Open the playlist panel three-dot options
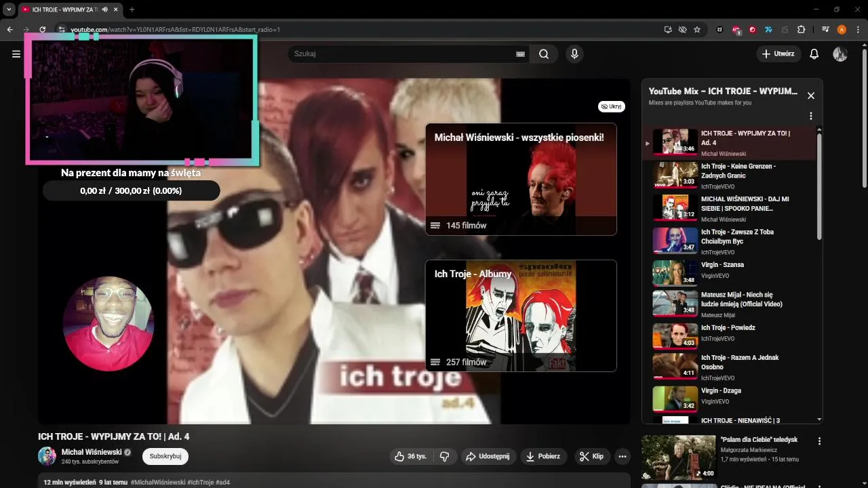The height and width of the screenshot is (488, 868). [810, 116]
